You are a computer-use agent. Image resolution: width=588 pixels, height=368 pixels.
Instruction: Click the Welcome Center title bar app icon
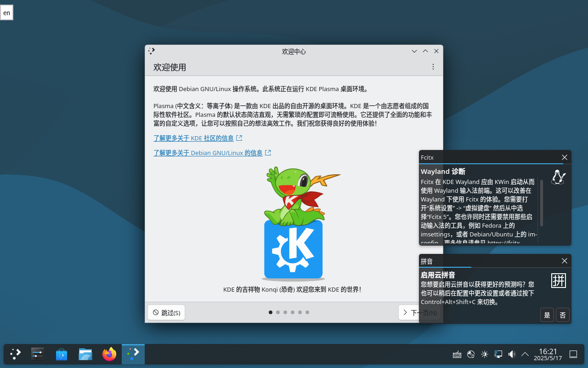click(x=152, y=51)
